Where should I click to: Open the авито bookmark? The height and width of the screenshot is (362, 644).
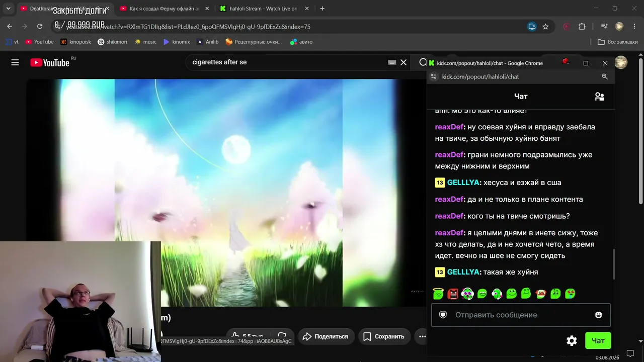tap(301, 42)
